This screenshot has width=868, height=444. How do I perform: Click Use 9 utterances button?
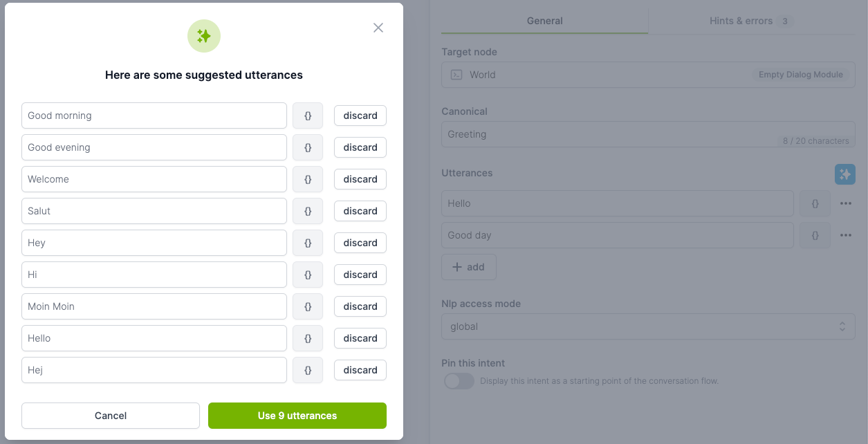click(x=297, y=416)
